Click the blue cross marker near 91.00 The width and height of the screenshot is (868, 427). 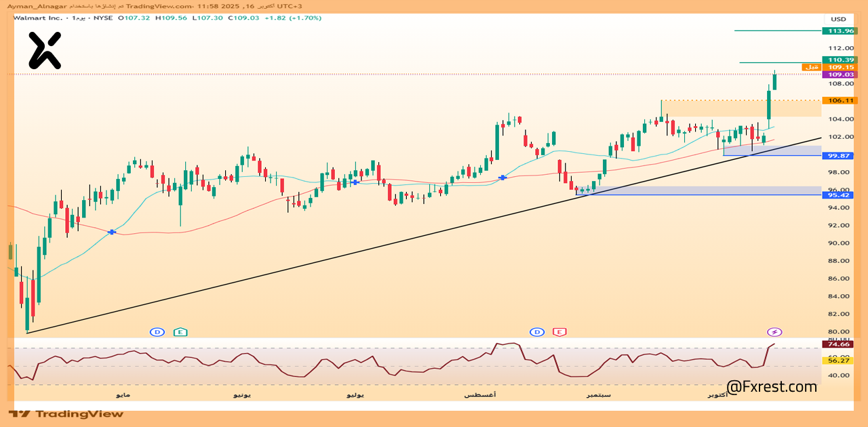(112, 232)
